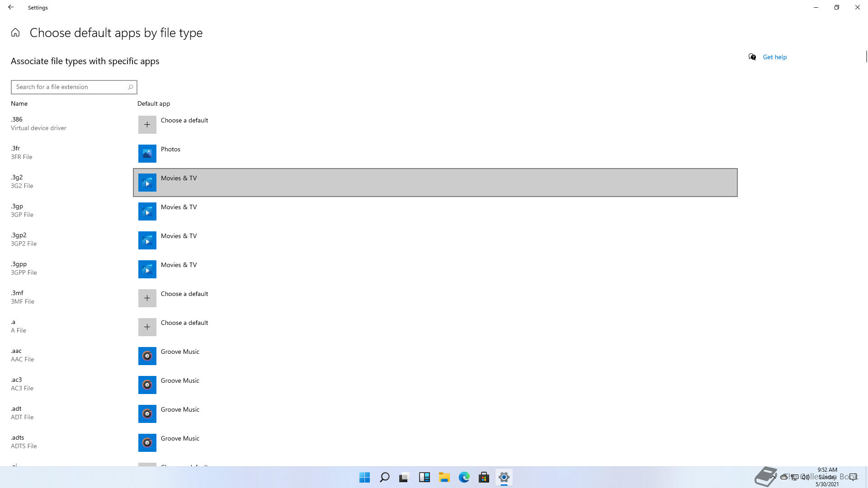
Task: Change Movies & TV default for .3gp2
Action: (x=179, y=236)
